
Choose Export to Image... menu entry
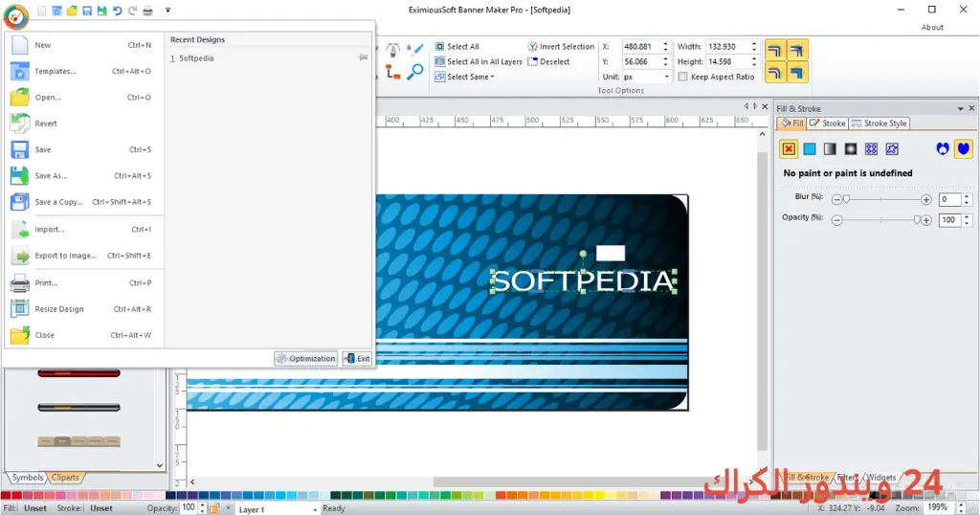pos(84,256)
